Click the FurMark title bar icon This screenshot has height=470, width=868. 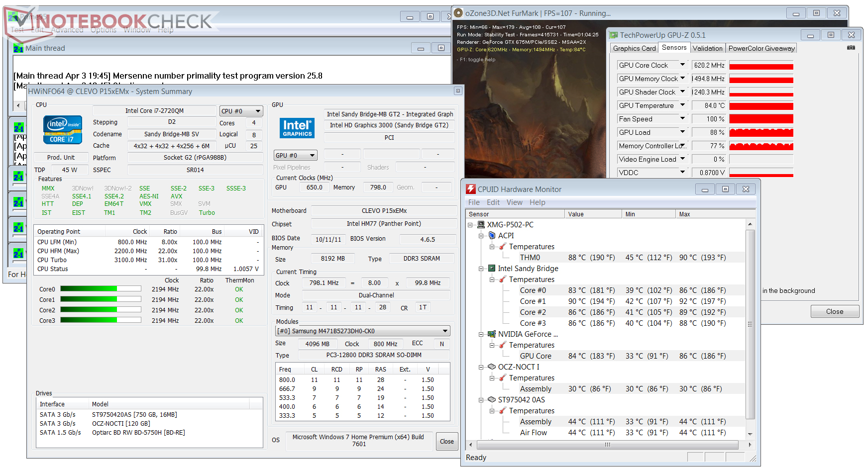pos(458,13)
